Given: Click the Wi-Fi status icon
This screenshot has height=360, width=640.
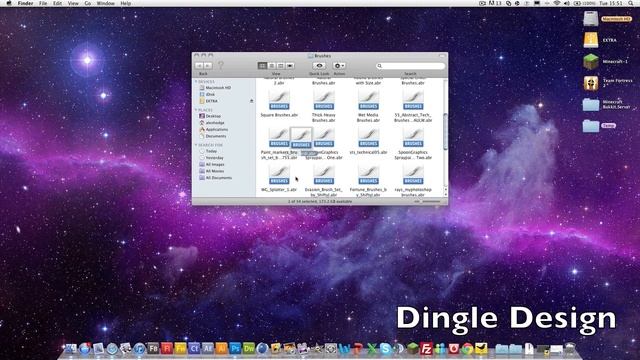Looking at the screenshot, I should [x=557, y=3].
